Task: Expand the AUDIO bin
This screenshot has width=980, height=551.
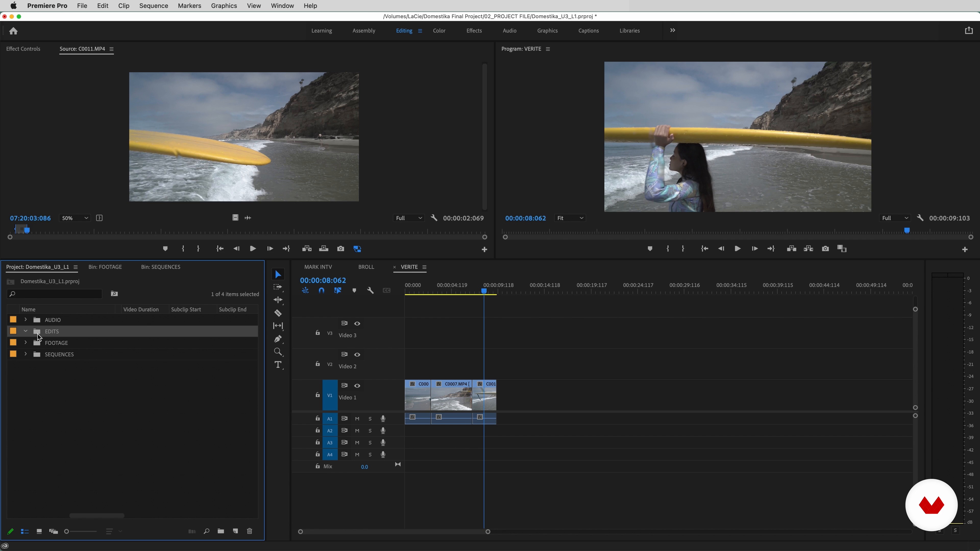Action: tap(26, 320)
